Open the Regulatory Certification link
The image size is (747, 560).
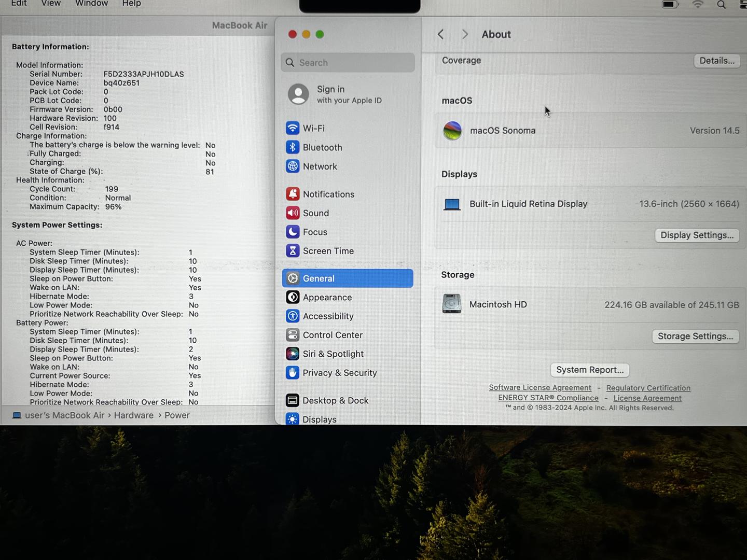click(x=648, y=388)
